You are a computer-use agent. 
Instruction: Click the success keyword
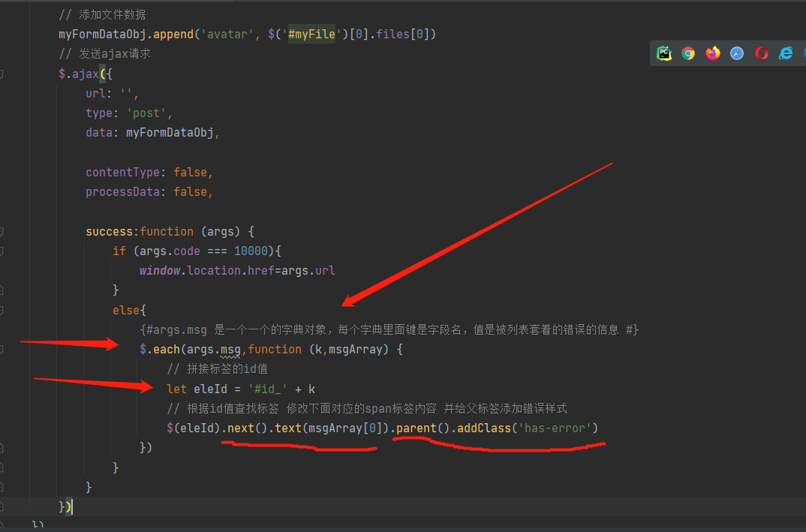pyautogui.click(x=109, y=231)
